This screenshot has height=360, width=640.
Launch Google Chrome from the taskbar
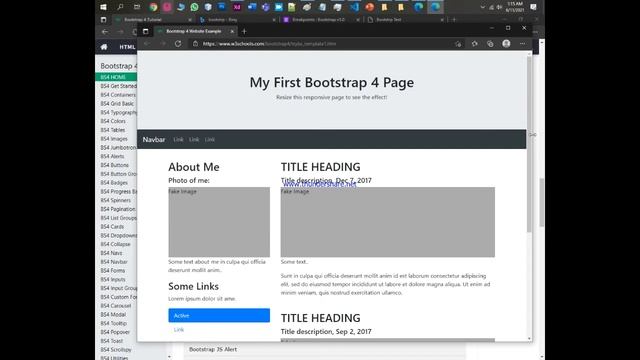coord(153,7)
